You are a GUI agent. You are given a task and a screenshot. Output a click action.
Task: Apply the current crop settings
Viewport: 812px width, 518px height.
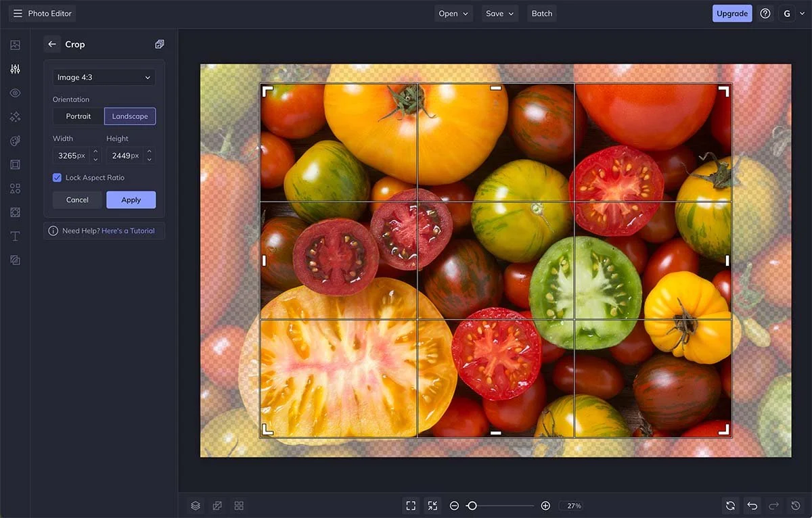pyautogui.click(x=131, y=199)
